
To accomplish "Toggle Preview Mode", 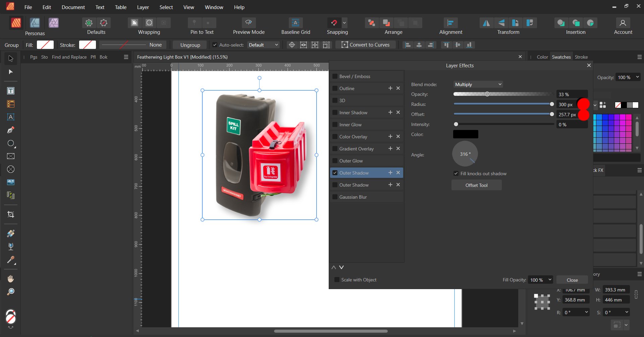I will [x=248, y=23].
